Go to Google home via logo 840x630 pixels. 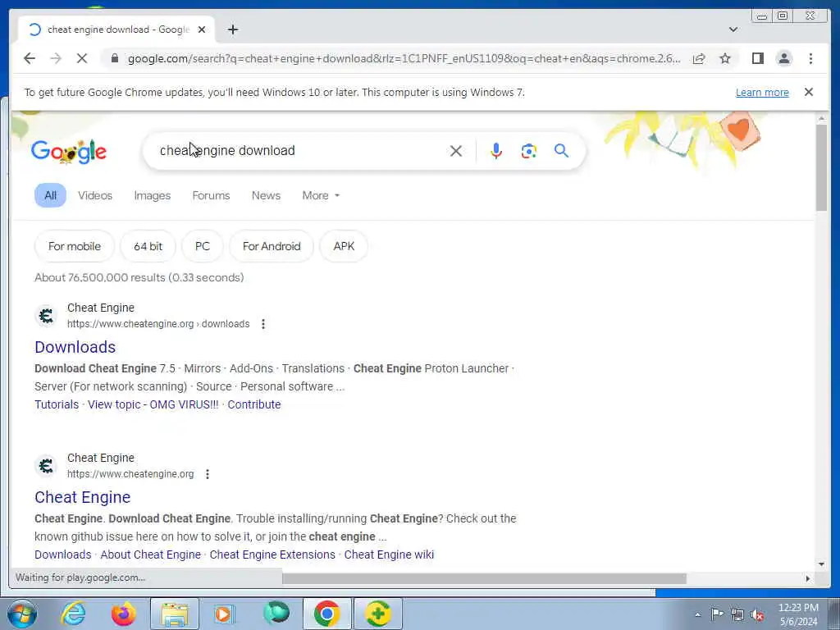point(69,152)
